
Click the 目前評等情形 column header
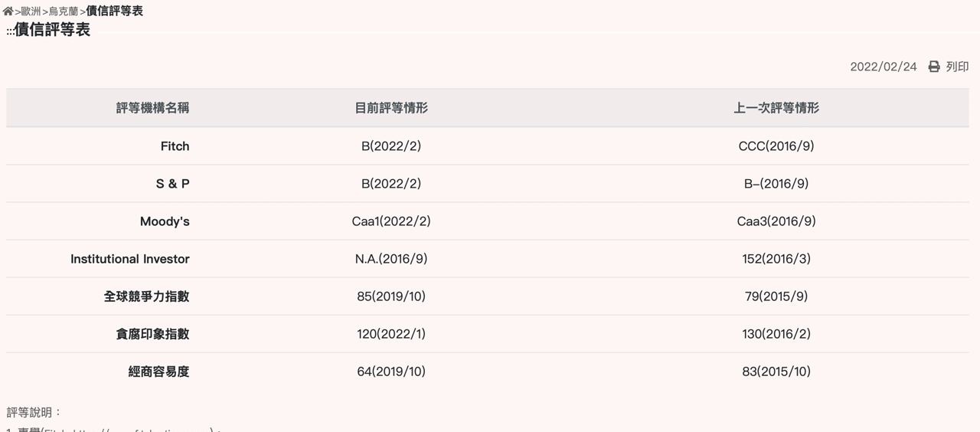point(391,108)
